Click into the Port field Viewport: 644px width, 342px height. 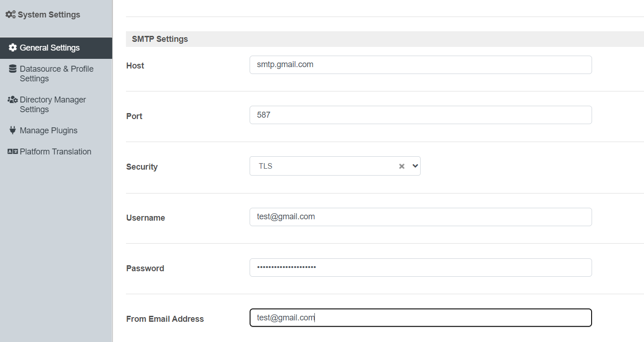pos(421,115)
